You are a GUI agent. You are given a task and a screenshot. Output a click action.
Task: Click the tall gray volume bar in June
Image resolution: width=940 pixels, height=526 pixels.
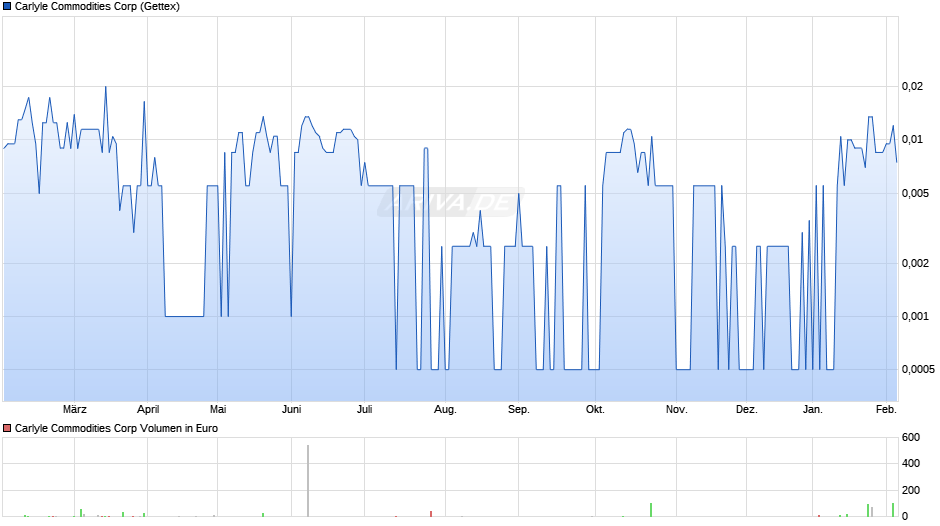click(x=308, y=480)
